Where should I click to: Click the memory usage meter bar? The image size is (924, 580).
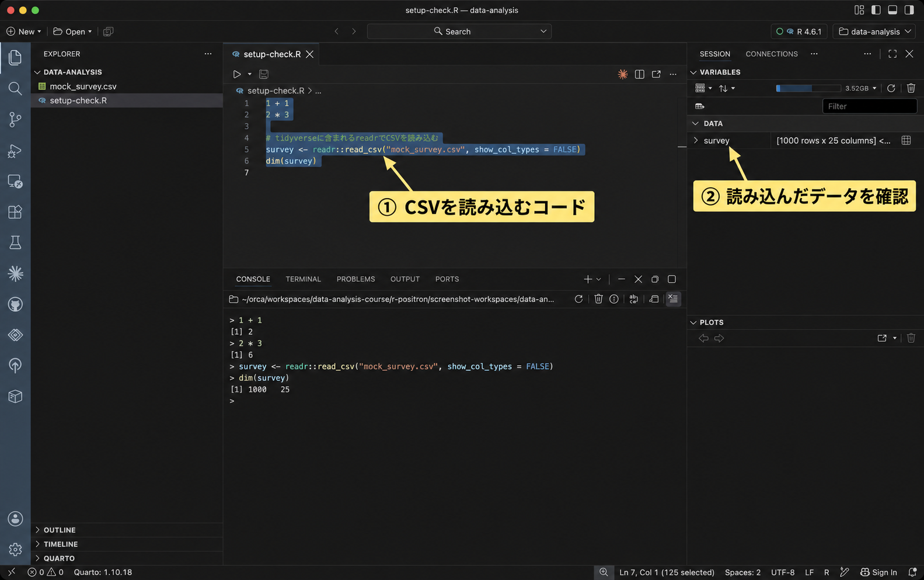(808, 88)
